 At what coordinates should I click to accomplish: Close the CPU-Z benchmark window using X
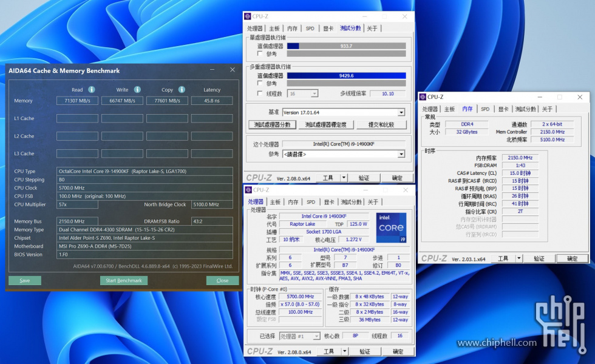click(x=404, y=16)
